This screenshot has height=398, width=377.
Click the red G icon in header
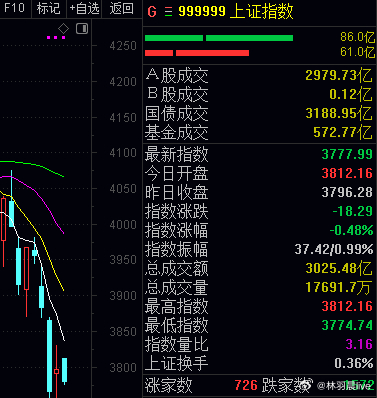point(152,12)
